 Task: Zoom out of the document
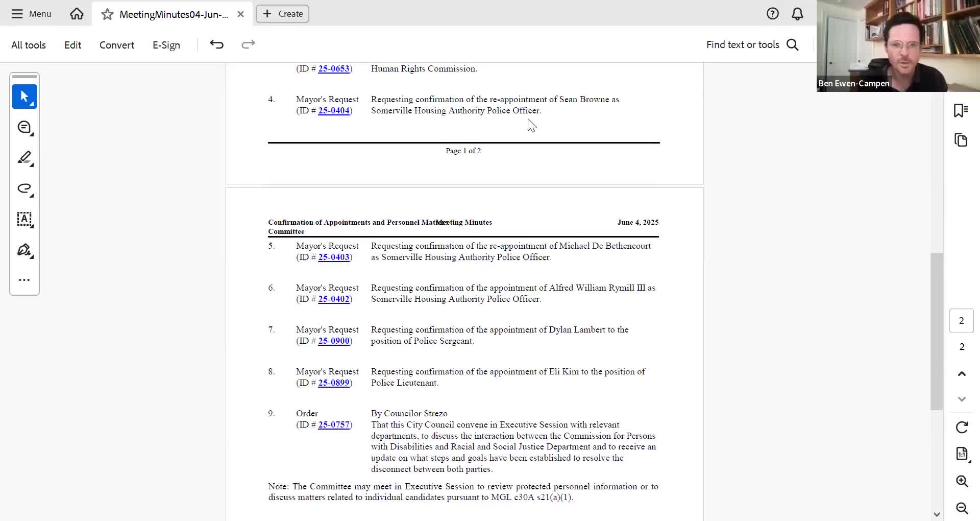pos(962,508)
